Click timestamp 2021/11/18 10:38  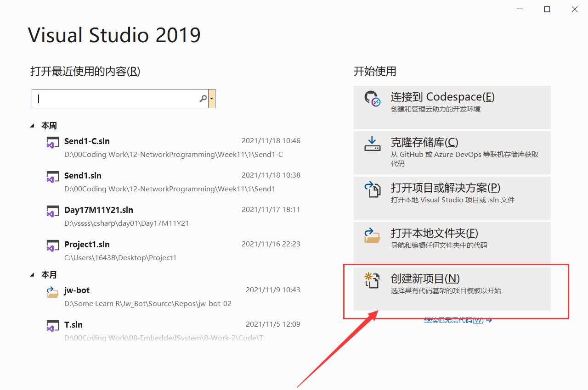(271, 175)
